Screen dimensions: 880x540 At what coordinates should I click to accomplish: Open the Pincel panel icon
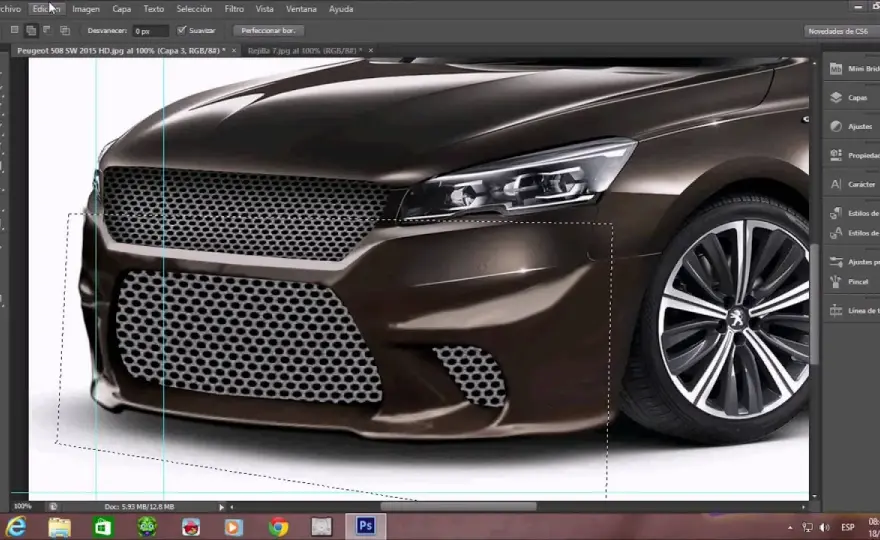pyautogui.click(x=836, y=281)
